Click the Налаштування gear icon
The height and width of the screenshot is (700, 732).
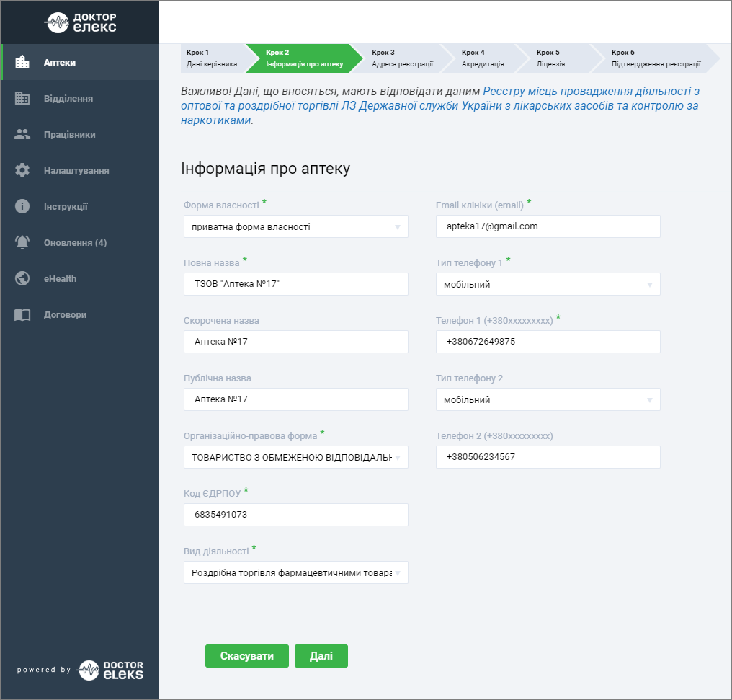point(22,170)
